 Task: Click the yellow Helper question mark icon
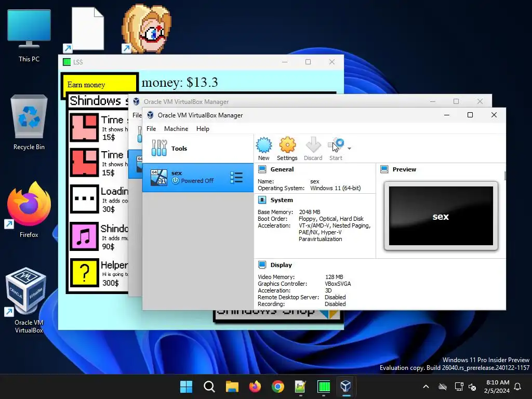(x=84, y=273)
